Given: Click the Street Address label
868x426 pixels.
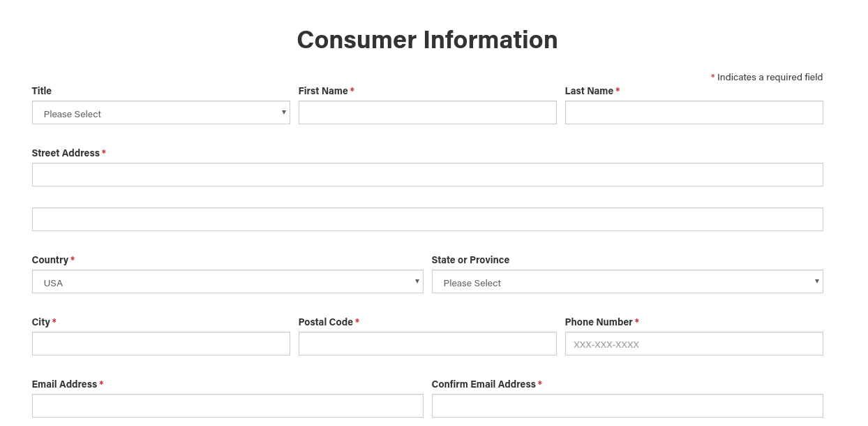Looking at the screenshot, I should (66, 153).
